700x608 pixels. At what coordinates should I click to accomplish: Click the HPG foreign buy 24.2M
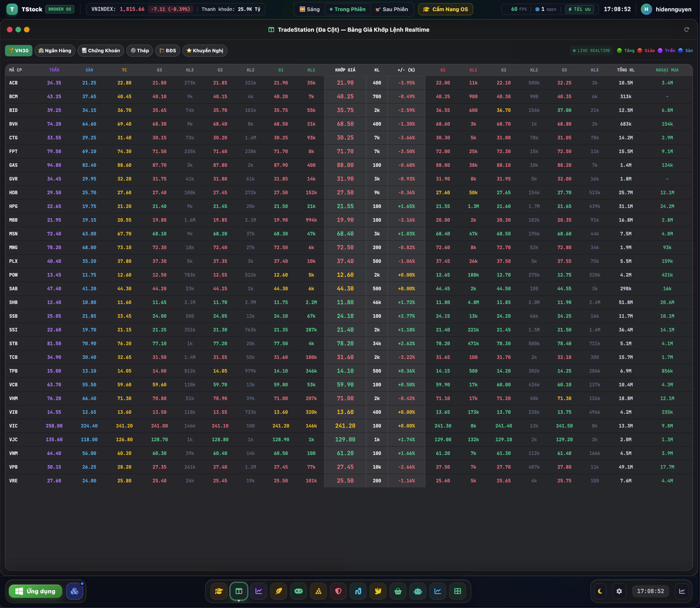point(667,207)
